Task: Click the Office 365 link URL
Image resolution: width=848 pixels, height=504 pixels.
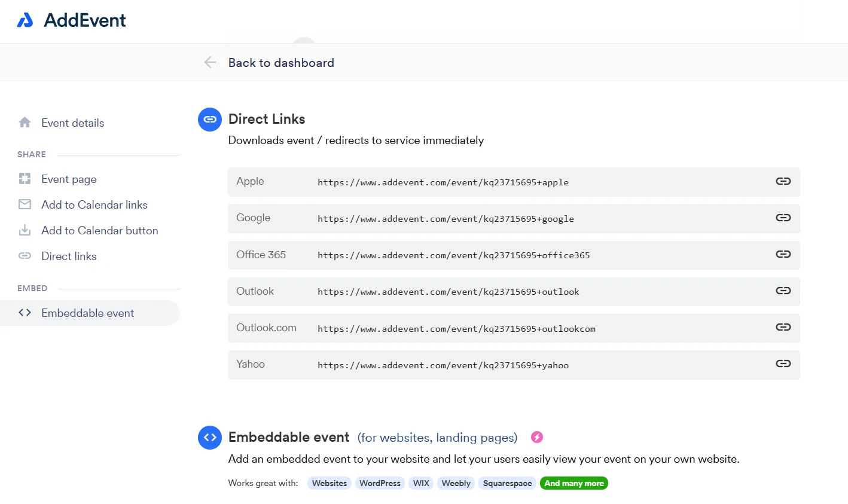Action: (x=454, y=255)
